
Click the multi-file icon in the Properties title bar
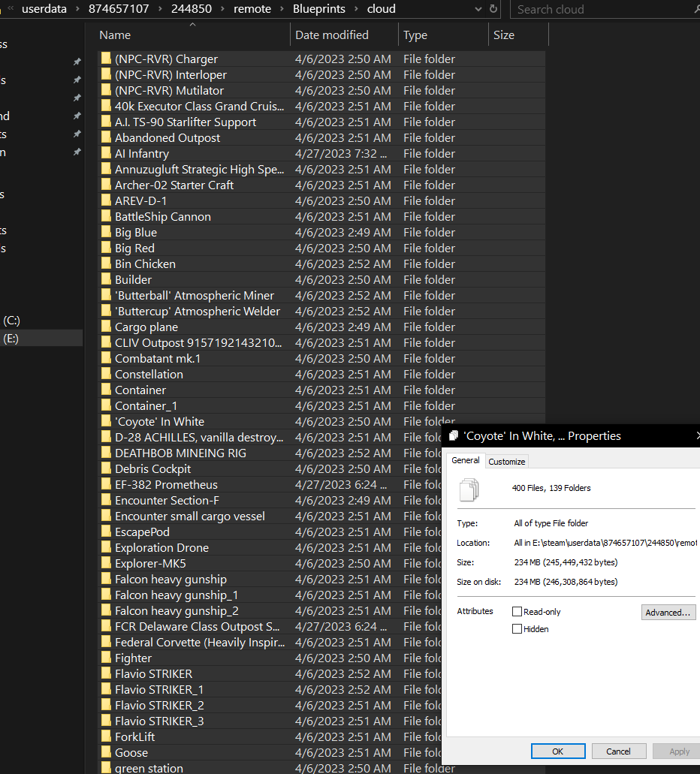pos(454,436)
